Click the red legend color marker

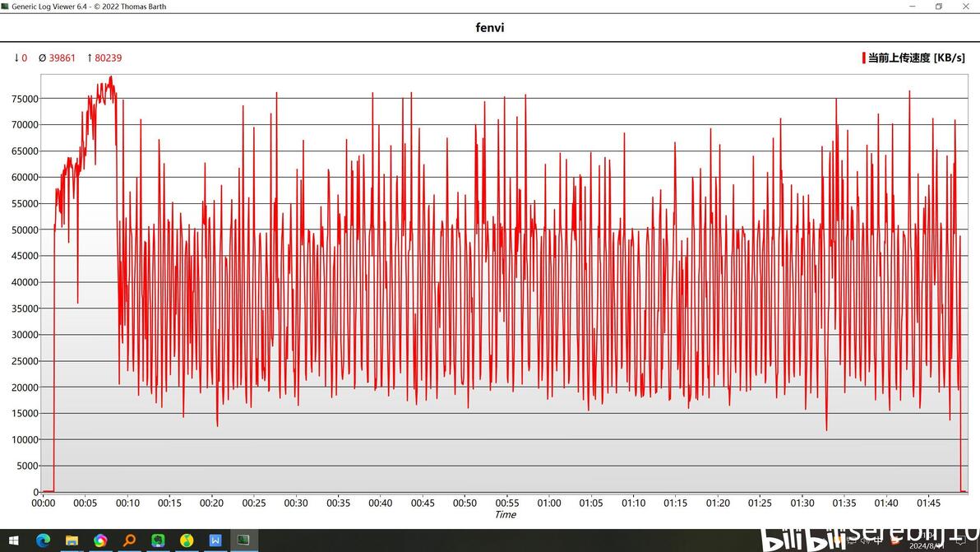click(864, 58)
